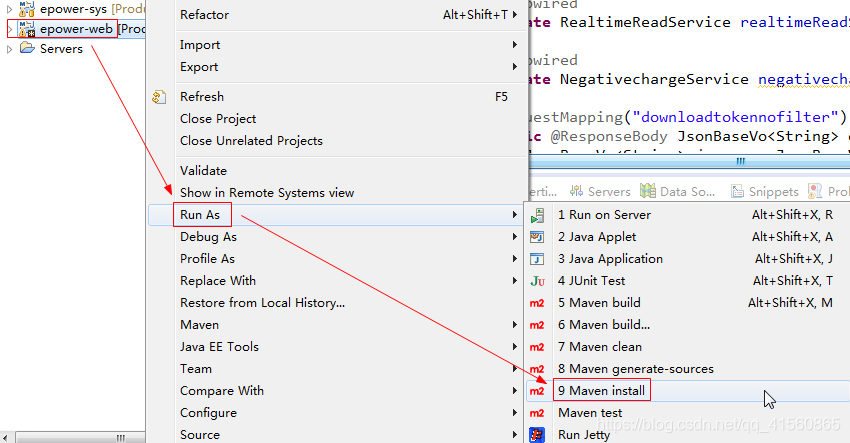Click the editor horizontal scrollbar
Viewport: 850px width, 443px height.
[x=740, y=161]
